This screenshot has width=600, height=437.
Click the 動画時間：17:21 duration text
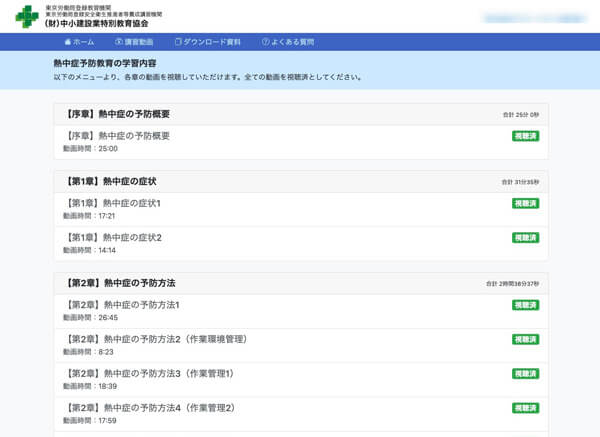point(89,216)
